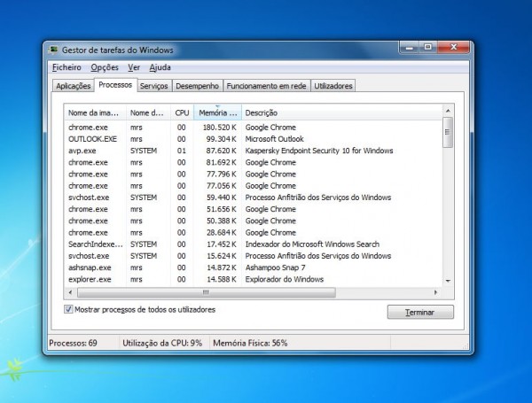Minimize the Gestor de tarefas window

click(410, 48)
